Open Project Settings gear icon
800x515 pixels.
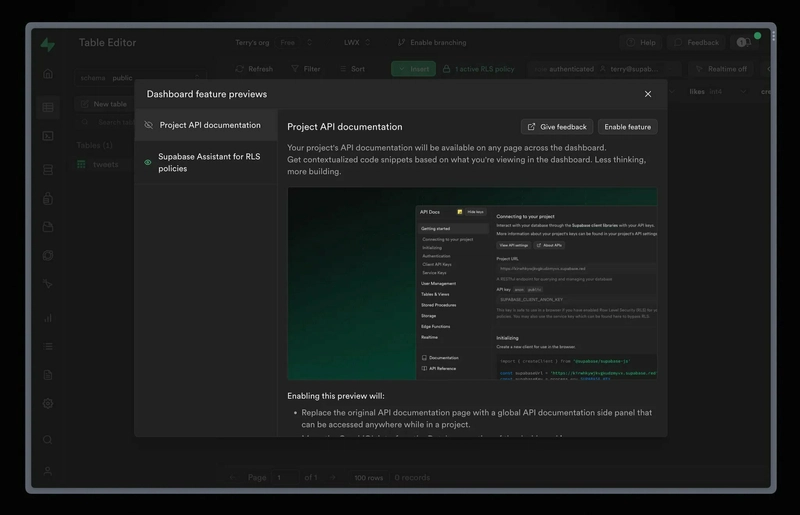(48, 403)
